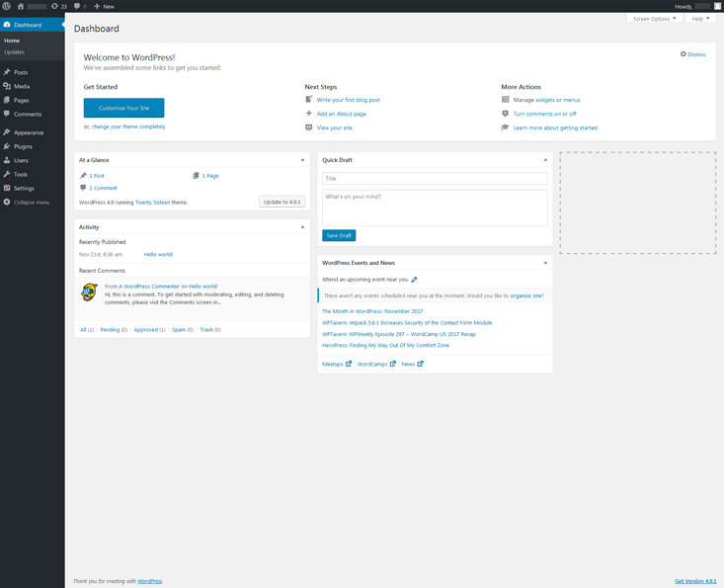The image size is (724, 588).
Task: Click the plus icon beside Add an About page
Action: pos(309,114)
